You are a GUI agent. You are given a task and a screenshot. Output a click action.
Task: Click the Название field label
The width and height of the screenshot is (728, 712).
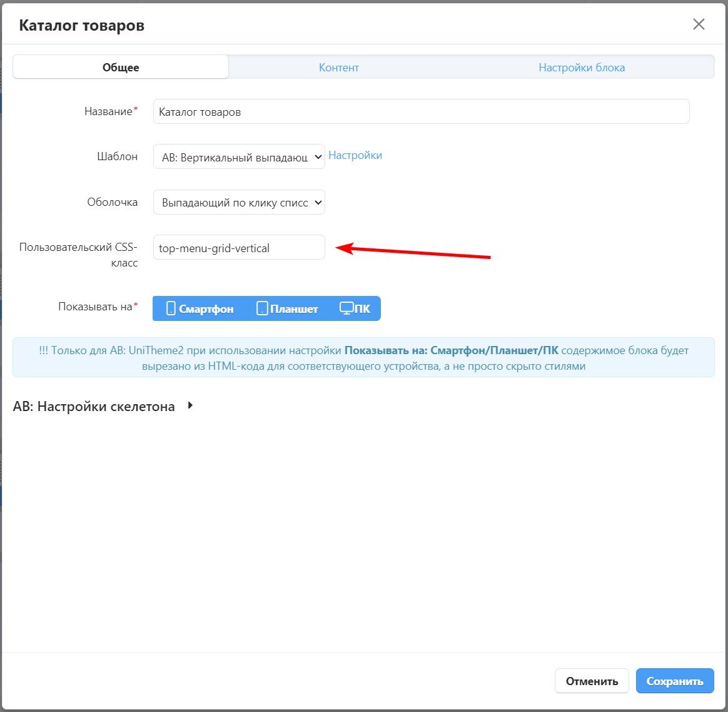[x=109, y=111]
